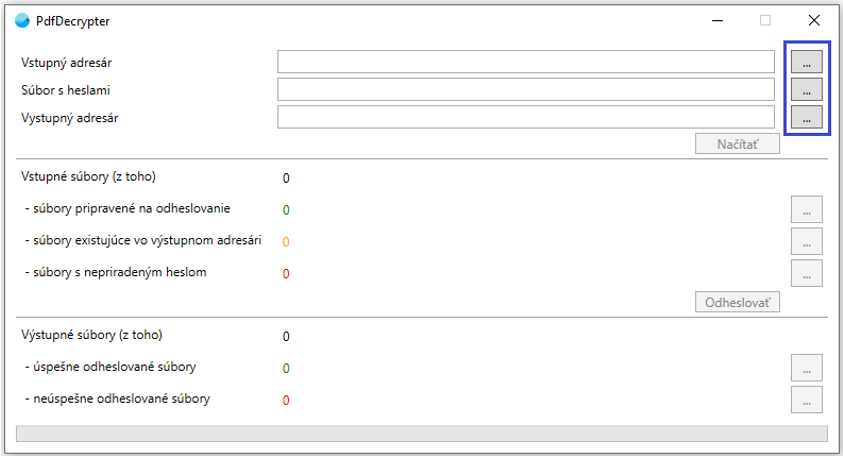Image resolution: width=843 pixels, height=456 pixels.
Task: Click the Načítať button
Action: (x=737, y=144)
